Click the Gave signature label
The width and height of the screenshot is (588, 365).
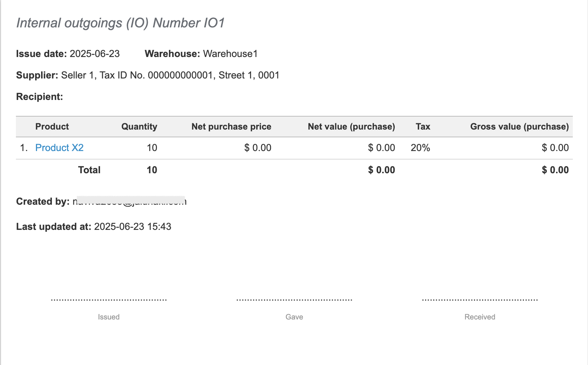(x=294, y=317)
